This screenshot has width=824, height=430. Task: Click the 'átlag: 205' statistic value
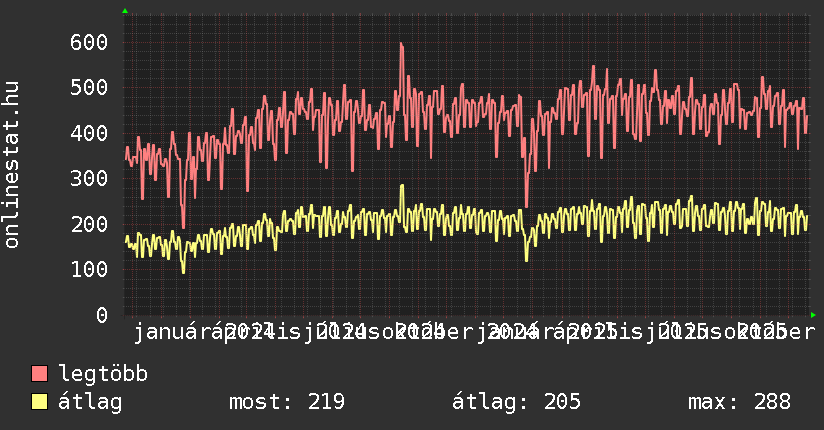[x=516, y=402]
